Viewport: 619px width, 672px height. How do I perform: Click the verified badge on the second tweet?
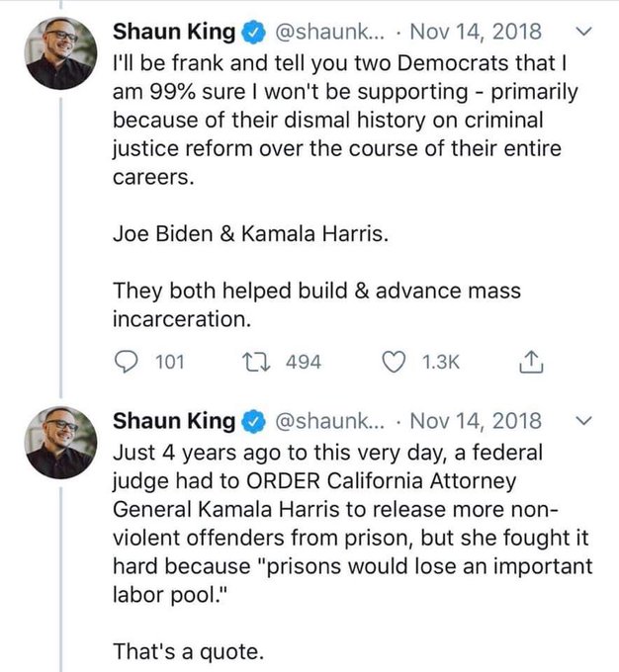254,421
